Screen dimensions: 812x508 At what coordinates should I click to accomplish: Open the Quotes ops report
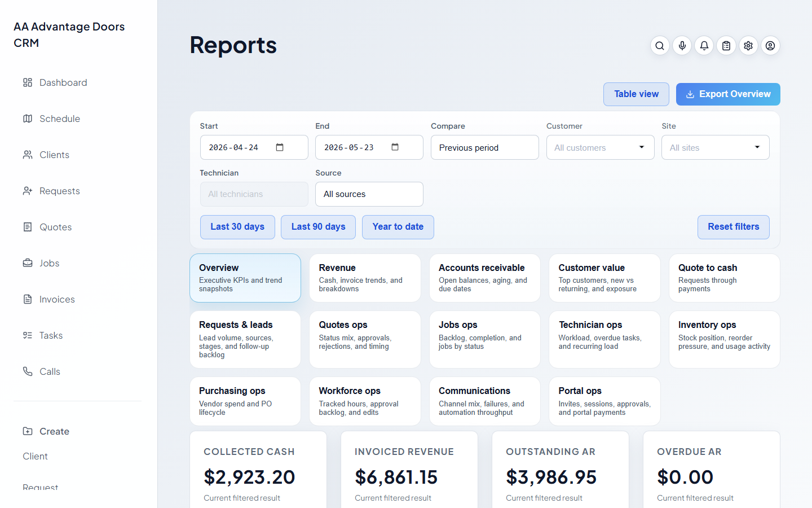[365, 339]
